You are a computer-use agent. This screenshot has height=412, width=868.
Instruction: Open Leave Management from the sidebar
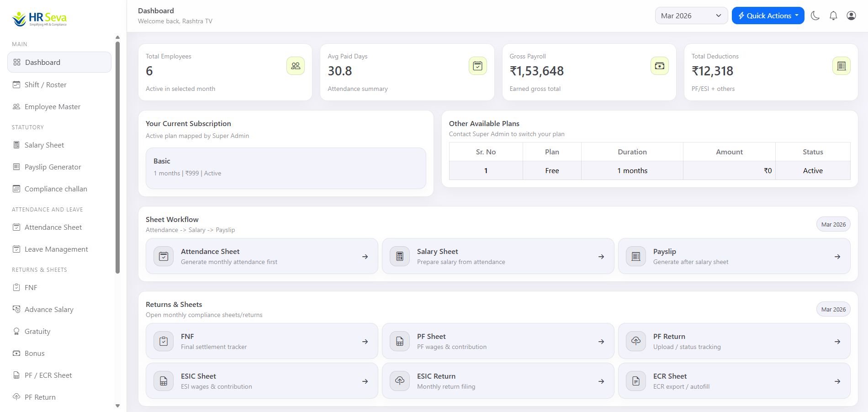pyautogui.click(x=56, y=249)
